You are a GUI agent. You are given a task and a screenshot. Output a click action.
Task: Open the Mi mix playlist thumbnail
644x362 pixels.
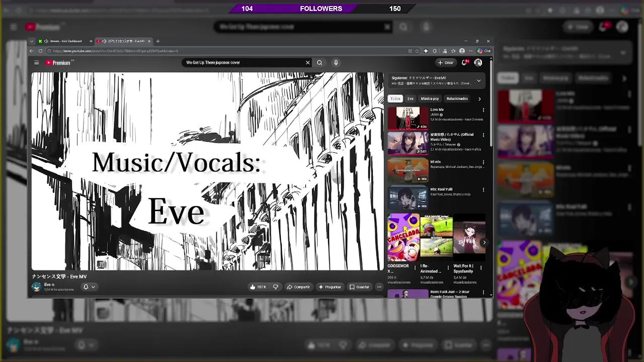pos(408,170)
